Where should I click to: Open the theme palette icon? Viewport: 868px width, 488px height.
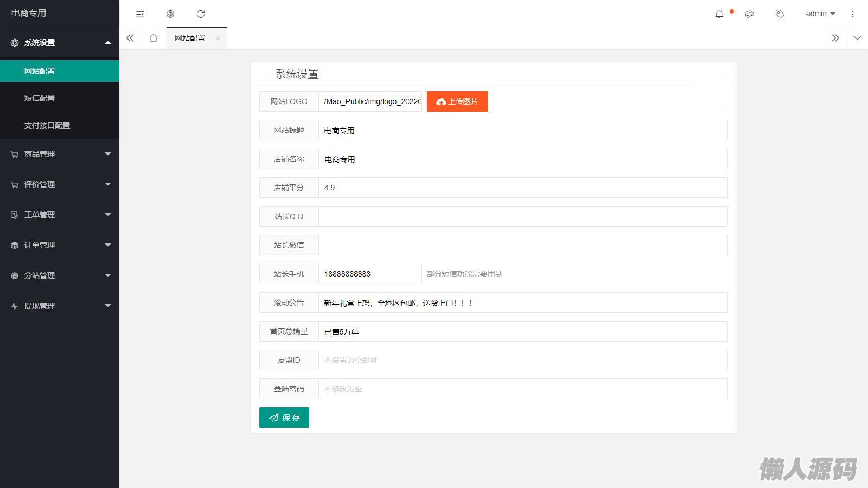(750, 14)
